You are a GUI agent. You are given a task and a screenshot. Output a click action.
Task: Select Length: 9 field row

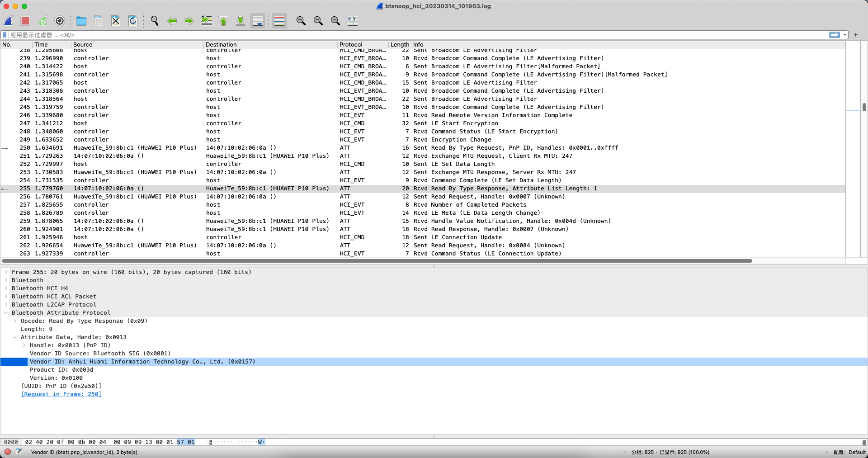pyautogui.click(x=434, y=329)
